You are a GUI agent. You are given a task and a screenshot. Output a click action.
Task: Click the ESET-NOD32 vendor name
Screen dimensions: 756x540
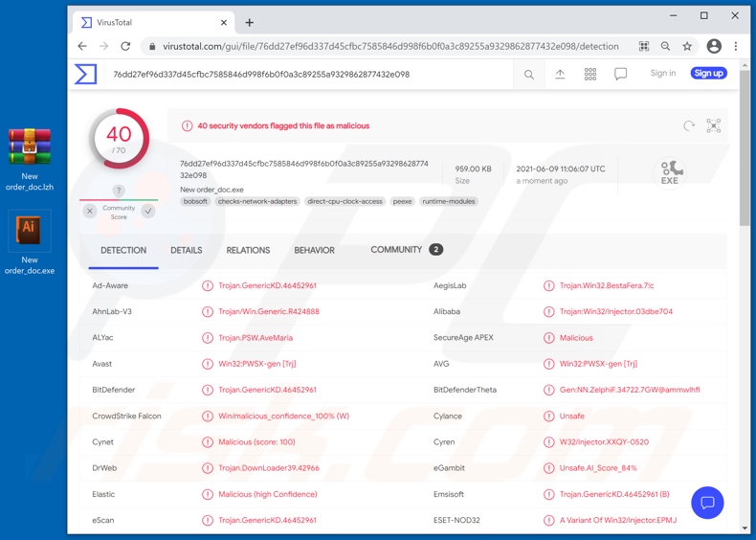click(x=456, y=520)
